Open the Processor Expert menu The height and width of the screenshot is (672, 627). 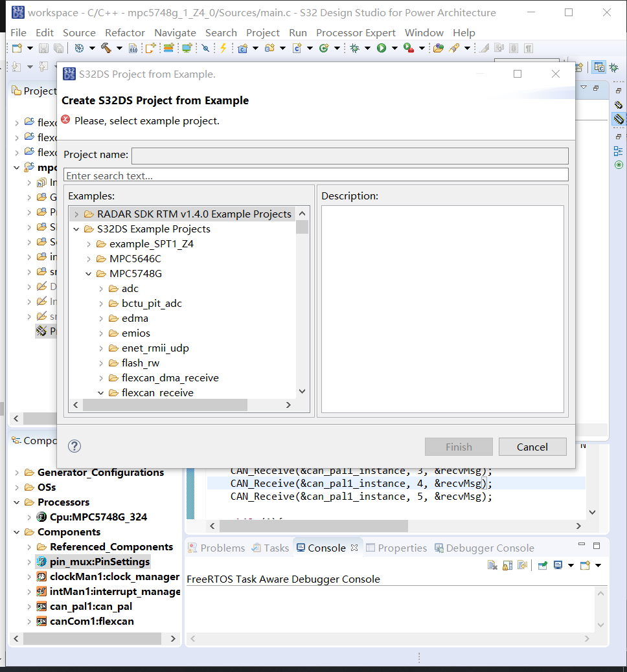[x=356, y=32]
